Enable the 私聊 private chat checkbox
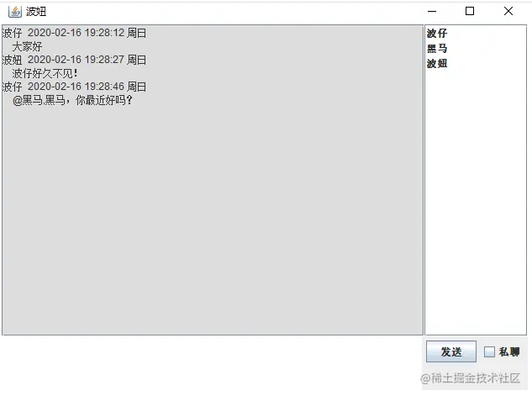 pos(489,351)
